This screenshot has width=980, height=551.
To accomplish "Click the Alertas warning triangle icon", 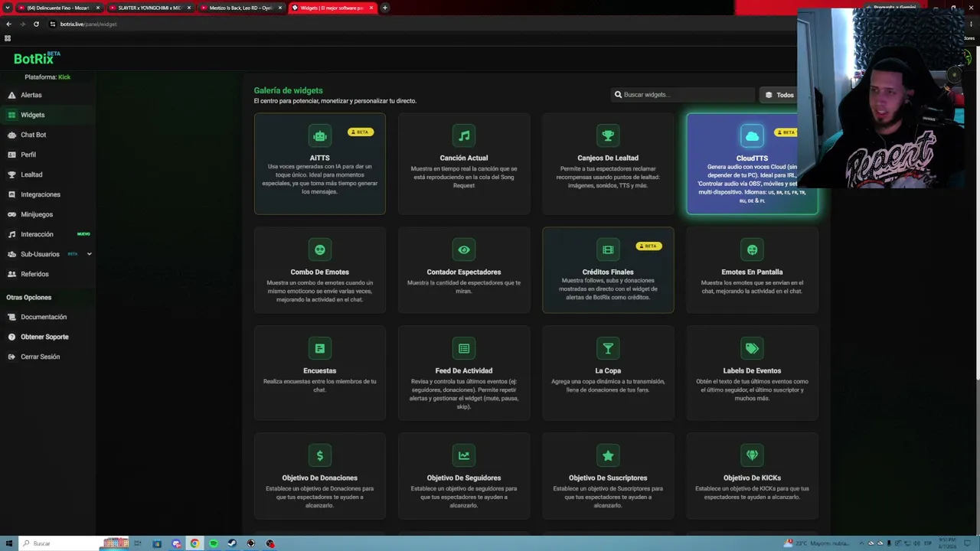I will click(11, 95).
